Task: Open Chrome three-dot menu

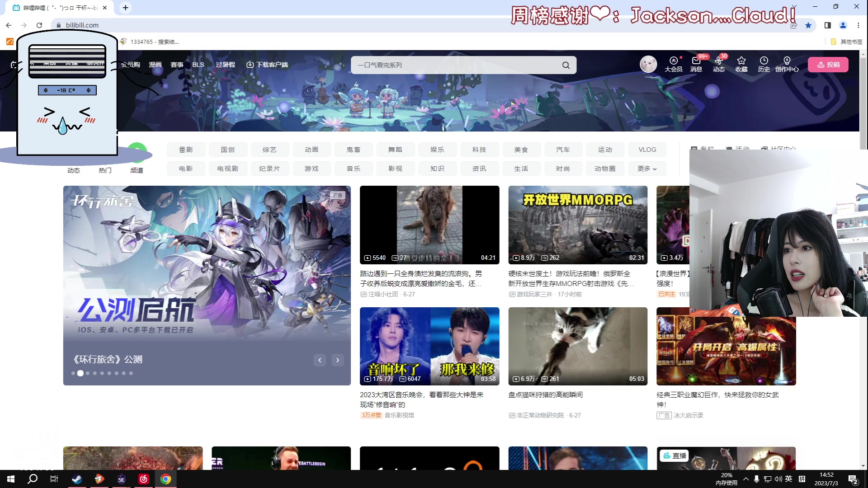Action: point(859,25)
